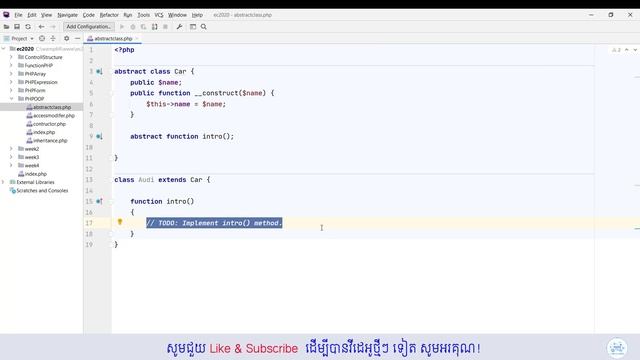This screenshot has height=360, width=640.
Task: Open settings via the wrench icon
Action: tap(179, 27)
